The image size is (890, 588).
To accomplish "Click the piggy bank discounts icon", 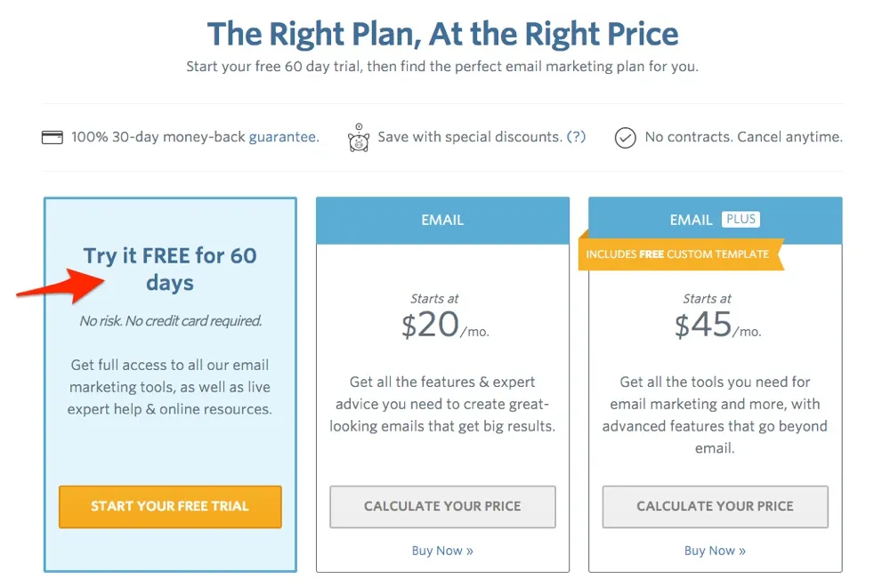I will pyautogui.click(x=359, y=139).
